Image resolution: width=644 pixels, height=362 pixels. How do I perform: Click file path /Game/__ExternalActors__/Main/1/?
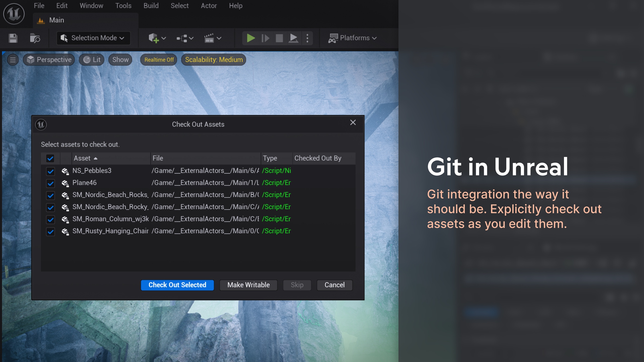click(205, 183)
